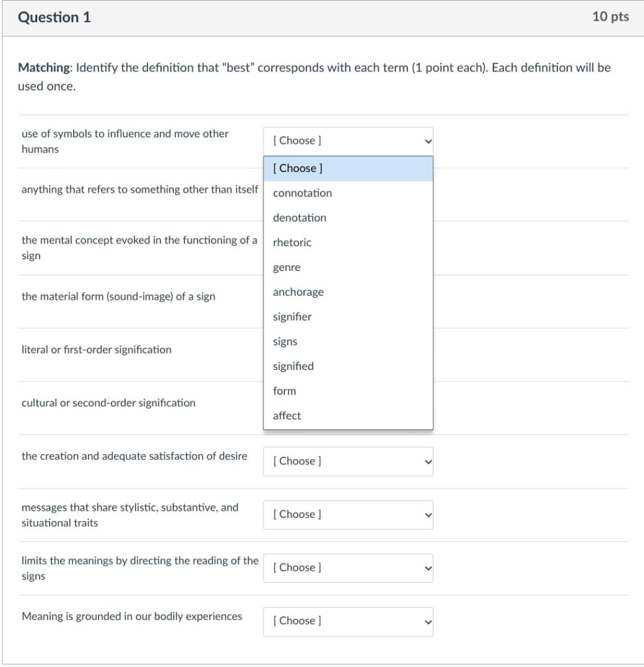The width and height of the screenshot is (644, 667).
Task: Collapse the open dropdown for 'use of symbols' row
Action: pyautogui.click(x=348, y=141)
